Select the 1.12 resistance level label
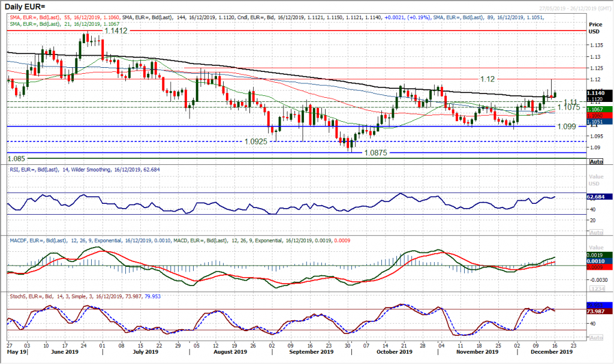The image size is (614, 364). 487,79
